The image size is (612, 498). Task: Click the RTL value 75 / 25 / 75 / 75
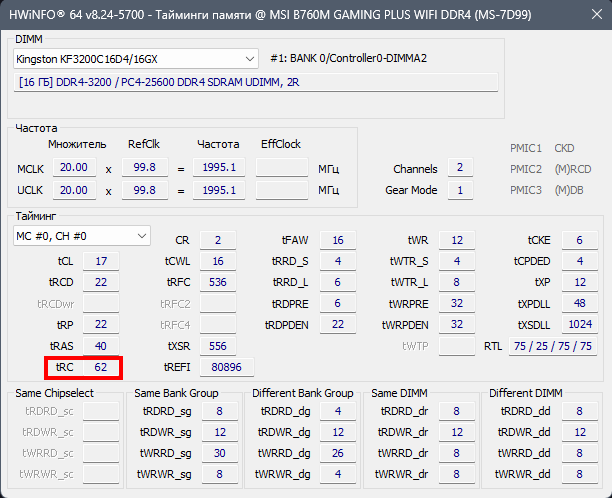coord(553,346)
